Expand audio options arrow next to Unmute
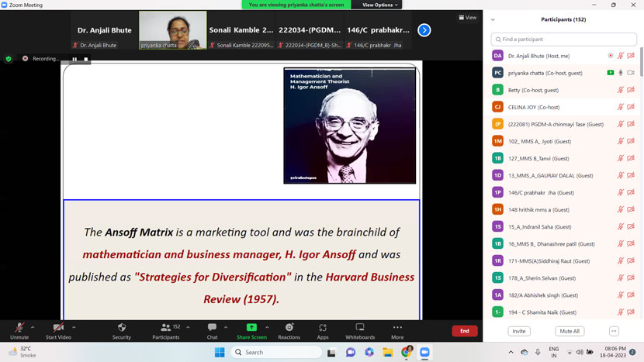Screen dimensions: 644x362 point(33,328)
